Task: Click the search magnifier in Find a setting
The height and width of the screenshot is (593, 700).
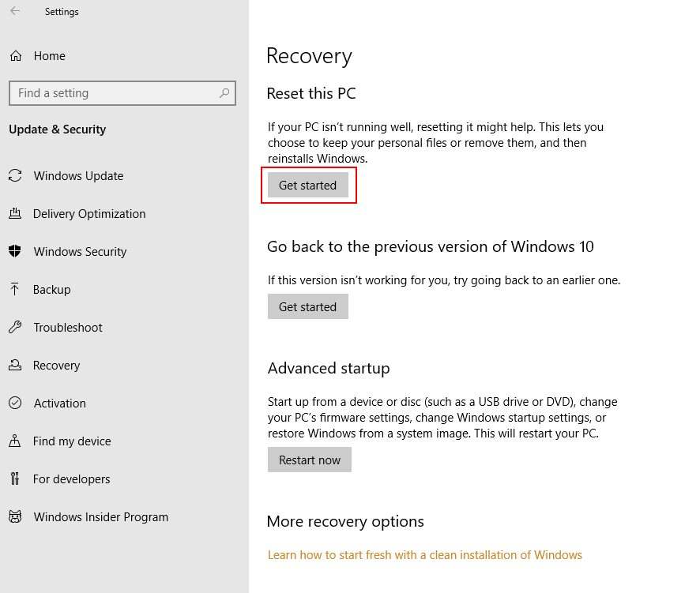Action: [224, 92]
